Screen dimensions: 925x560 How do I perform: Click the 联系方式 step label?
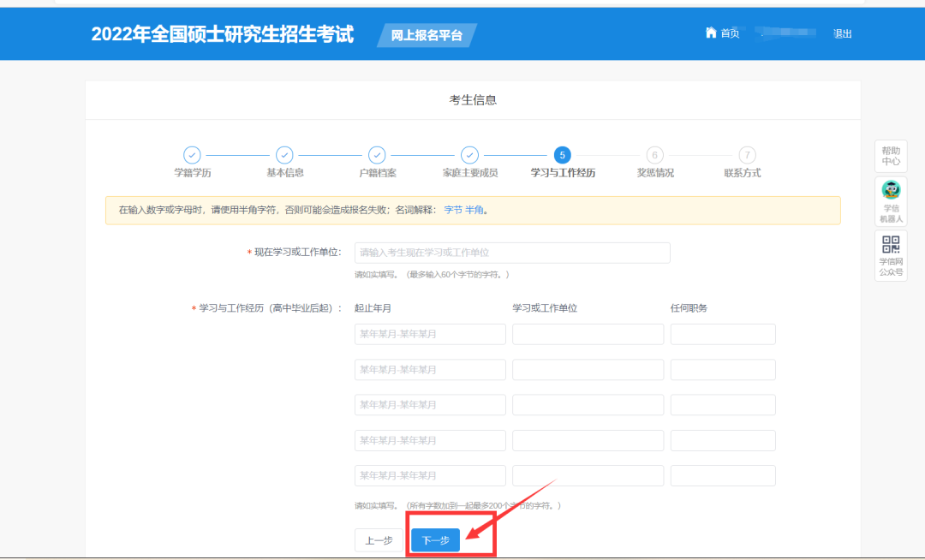(742, 173)
